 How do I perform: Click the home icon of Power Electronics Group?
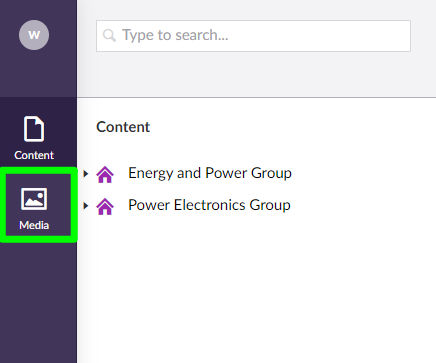[105, 206]
